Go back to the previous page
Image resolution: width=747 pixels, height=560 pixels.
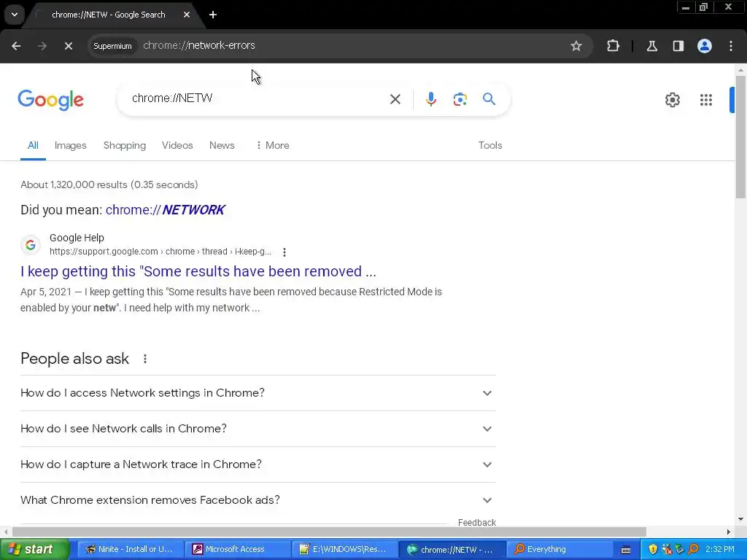[16, 46]
